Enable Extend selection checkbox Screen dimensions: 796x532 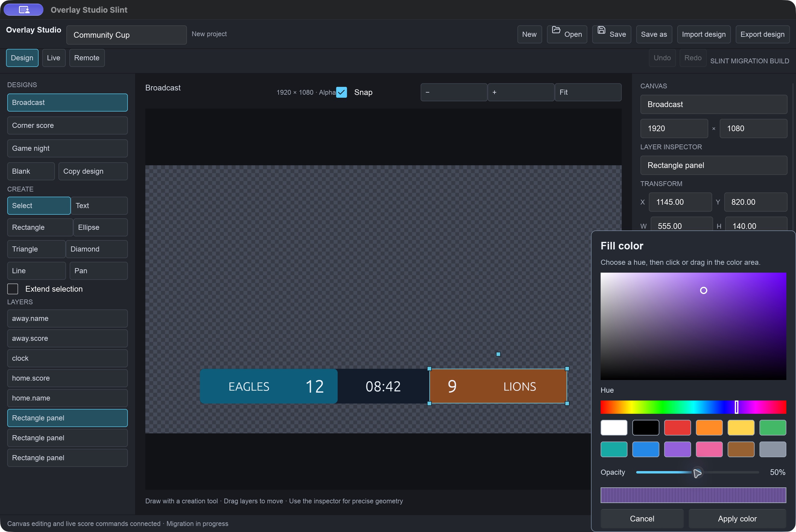(13, 289)
